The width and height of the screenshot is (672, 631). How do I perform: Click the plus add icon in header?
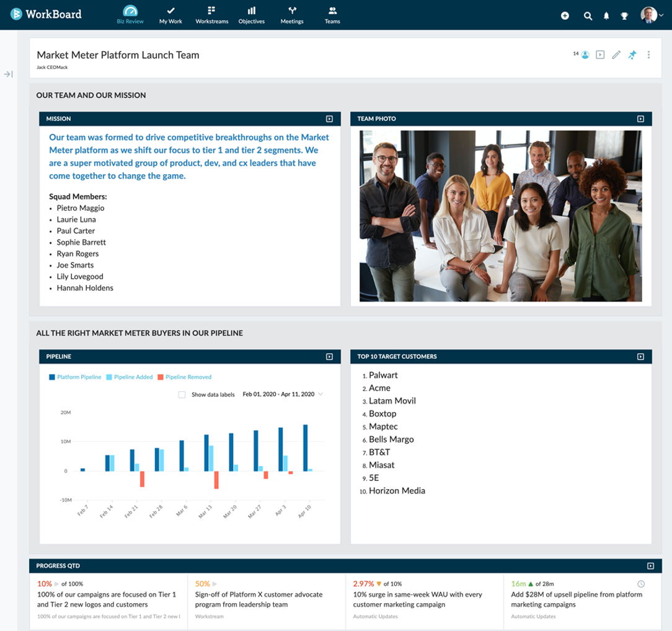[x=565, y=16]
